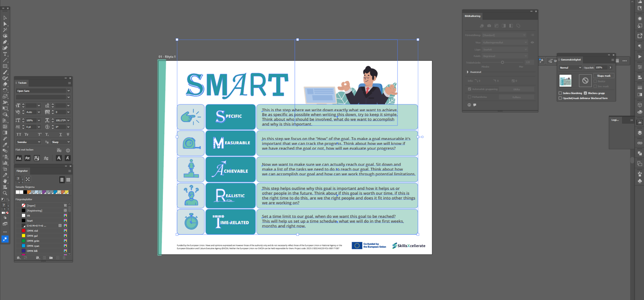
Task: Enable the Isolera blandning checkbox
Action: click(560, 93)
